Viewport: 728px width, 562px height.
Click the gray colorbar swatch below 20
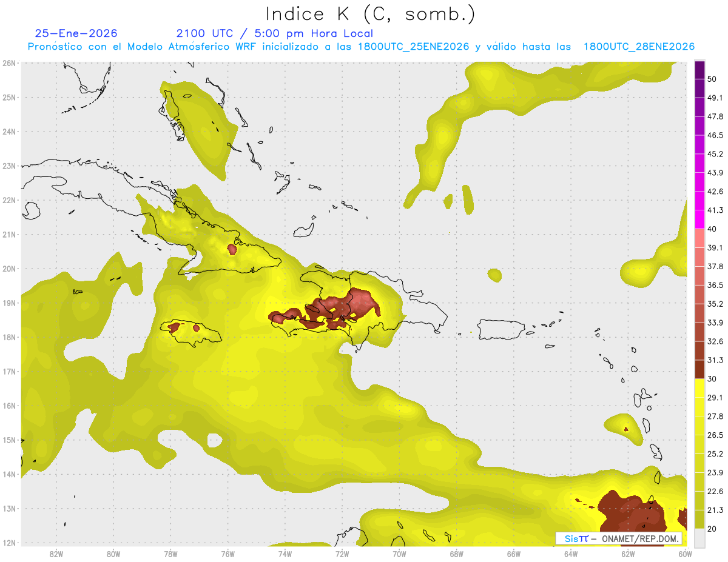[x=699, y=538]
